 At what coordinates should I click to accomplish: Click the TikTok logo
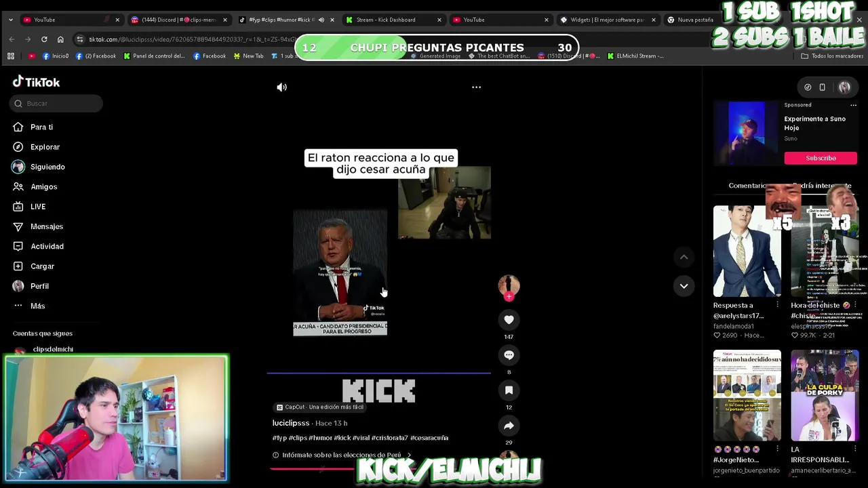[x=36, y=82]
